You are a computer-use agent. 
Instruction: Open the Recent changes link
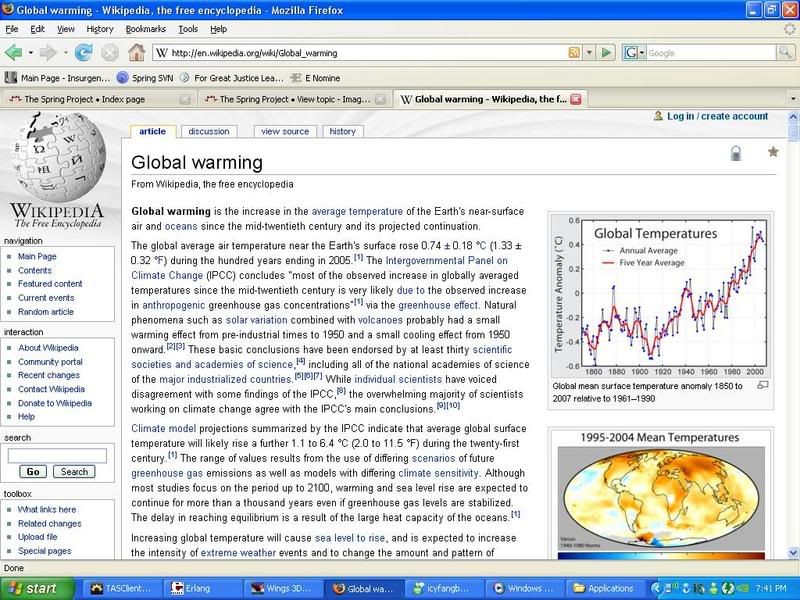coord(49,375)
